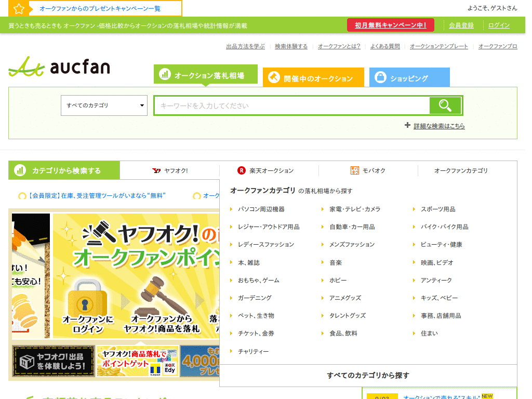The width and height of the screenshot is (532, 399).
Task: Open the メンズファッション category
Action: tap(352, 245)
